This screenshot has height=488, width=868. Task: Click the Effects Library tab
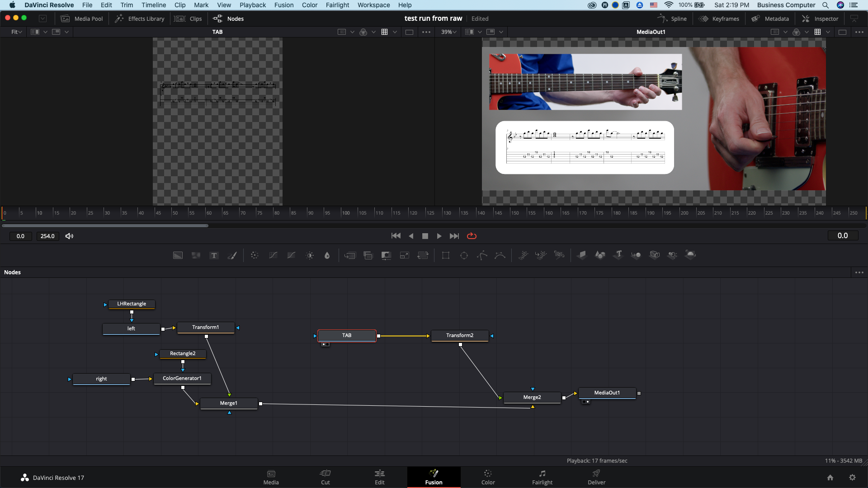coord(141,19)
